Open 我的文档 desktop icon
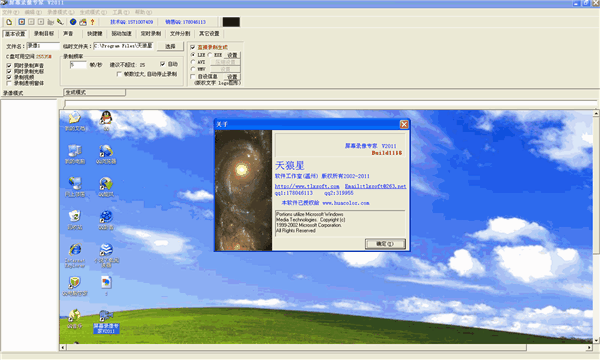Screen dimensions: 600x360 tap(75, 121)
